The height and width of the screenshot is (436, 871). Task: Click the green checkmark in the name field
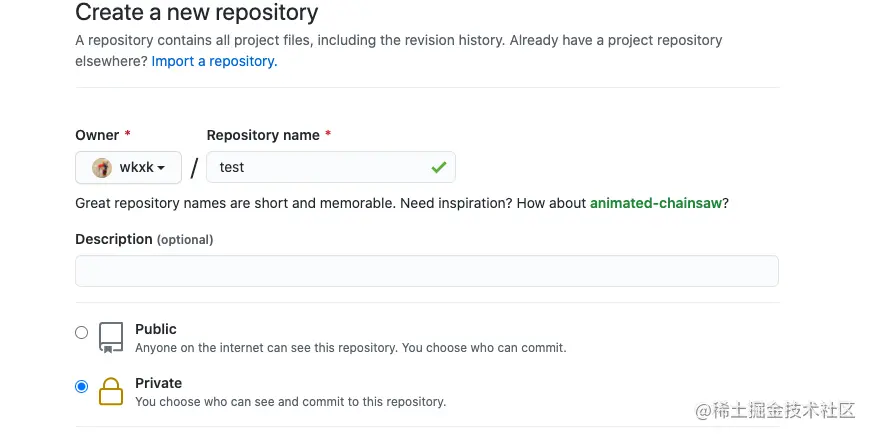[x=438, y=167]
